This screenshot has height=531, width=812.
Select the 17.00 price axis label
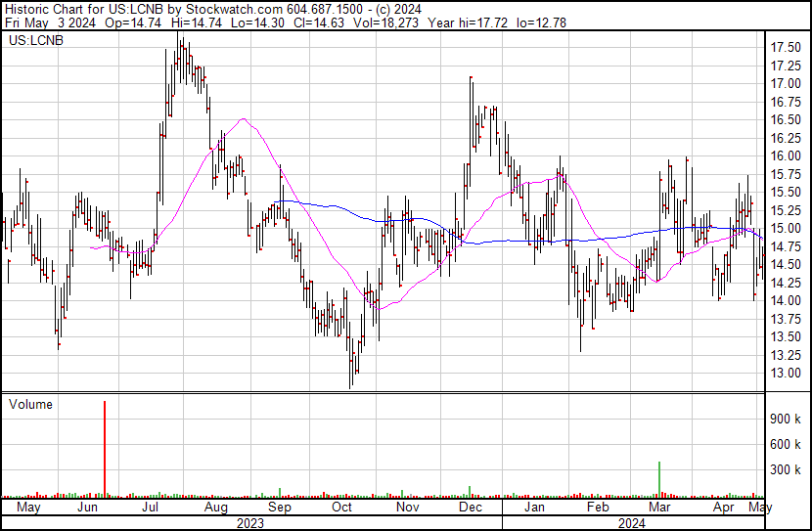coord(786,84)
